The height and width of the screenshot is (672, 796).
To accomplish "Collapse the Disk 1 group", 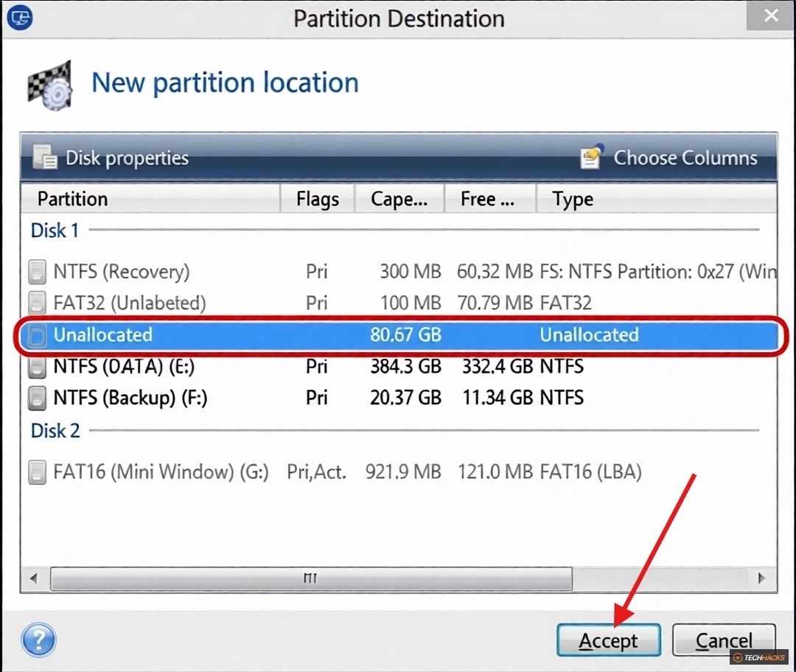I will [x=54, y=230].
